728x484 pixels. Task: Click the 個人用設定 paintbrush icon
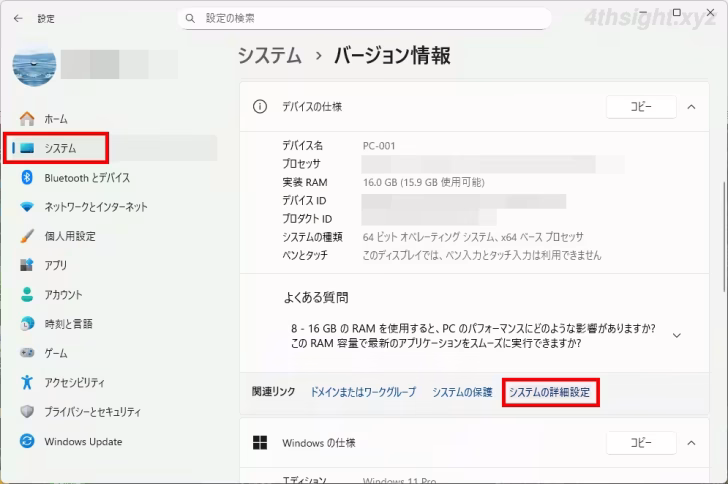tap(27, 236)
